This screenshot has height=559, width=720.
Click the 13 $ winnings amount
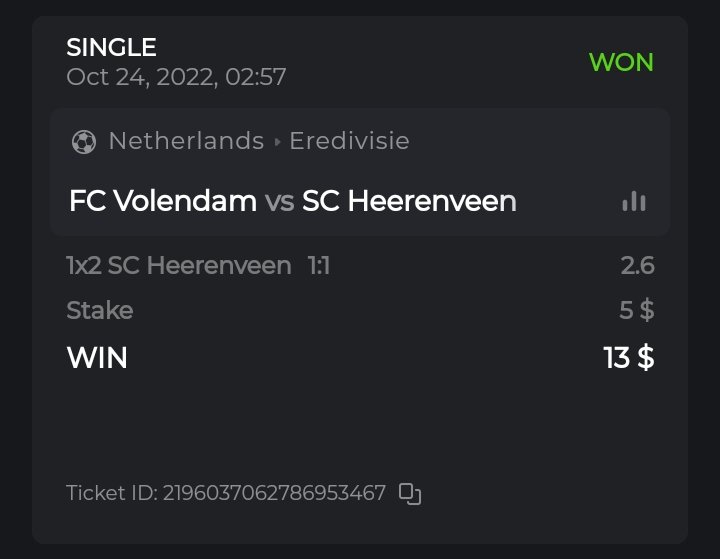click(x=629, y=357)
